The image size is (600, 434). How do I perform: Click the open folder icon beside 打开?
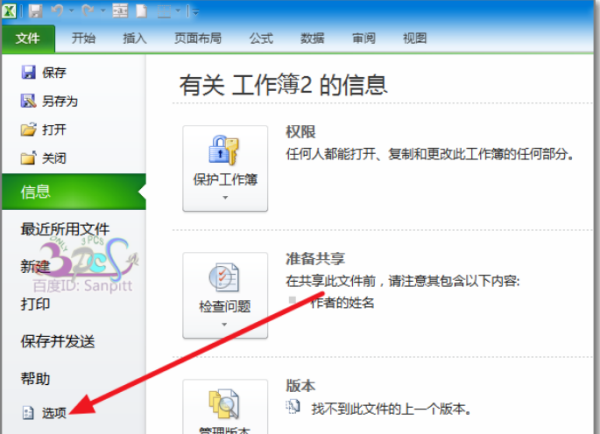coord(28,129)
